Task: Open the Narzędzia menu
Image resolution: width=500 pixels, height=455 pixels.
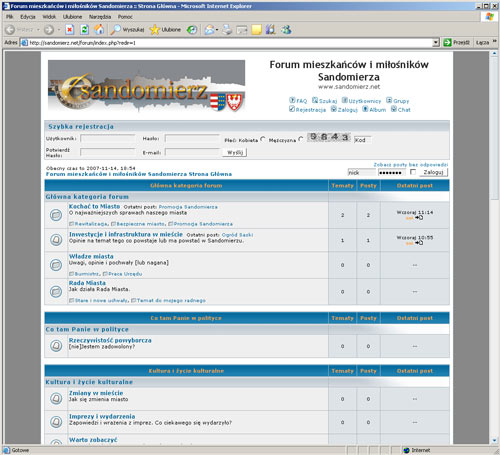Action: [x=100, y=17]
